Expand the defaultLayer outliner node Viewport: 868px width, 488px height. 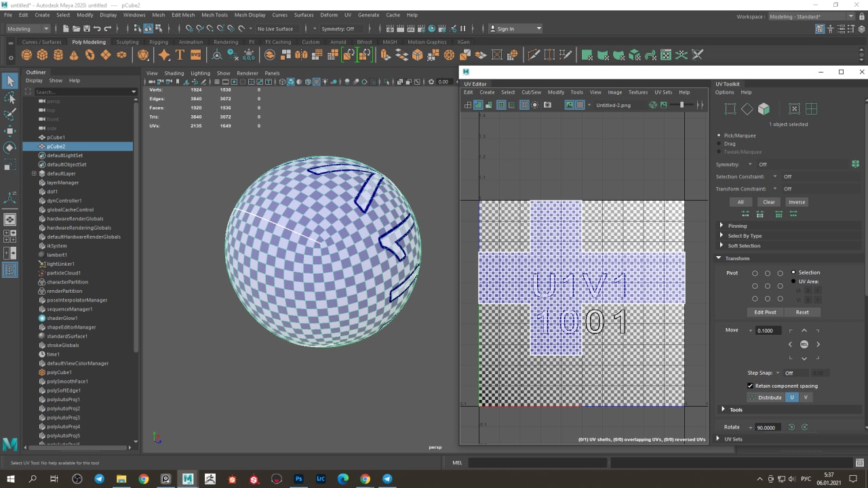34,174
